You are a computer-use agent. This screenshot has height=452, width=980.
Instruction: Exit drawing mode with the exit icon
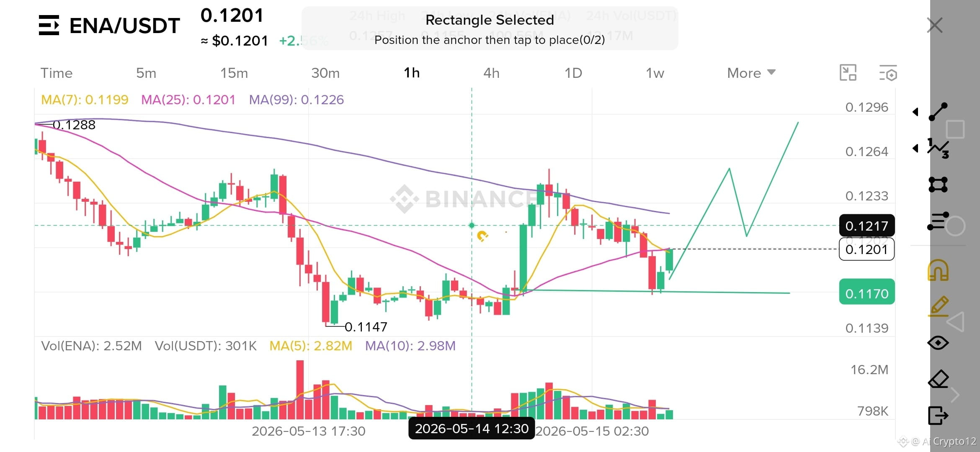pos(938,416)
